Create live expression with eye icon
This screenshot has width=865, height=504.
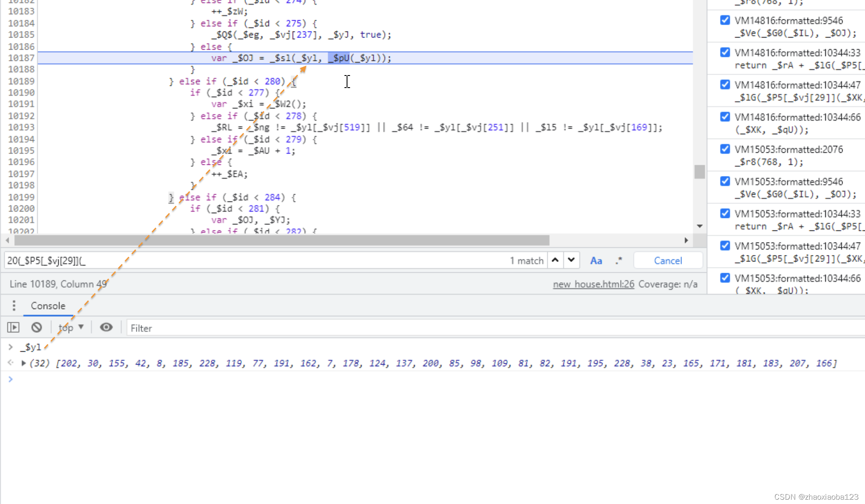coord(106,328)
